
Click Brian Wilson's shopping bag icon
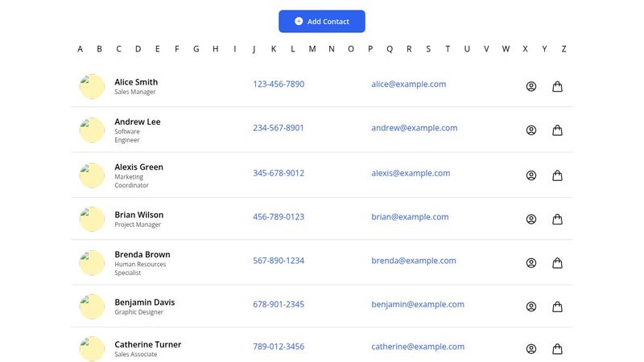(x=557, y=219)
